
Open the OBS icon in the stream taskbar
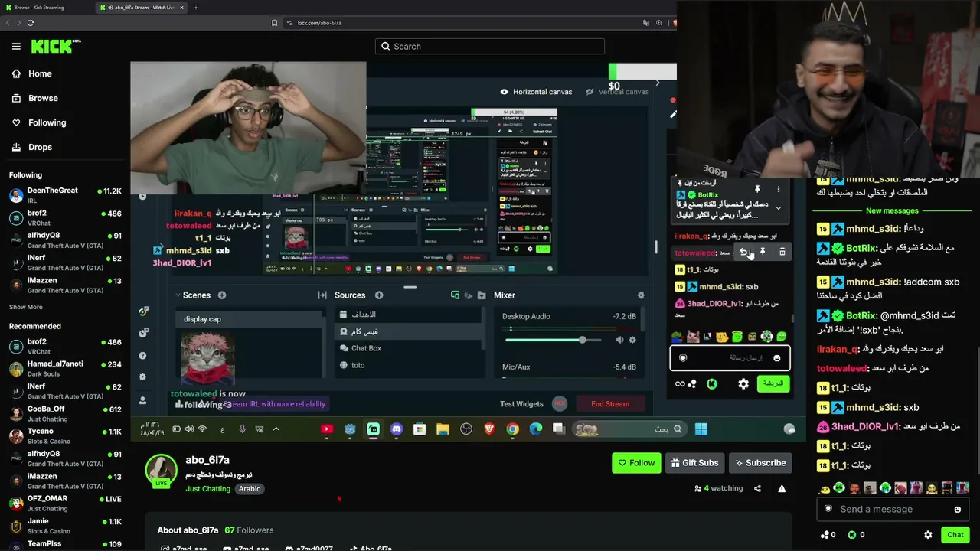coord(466,429)
